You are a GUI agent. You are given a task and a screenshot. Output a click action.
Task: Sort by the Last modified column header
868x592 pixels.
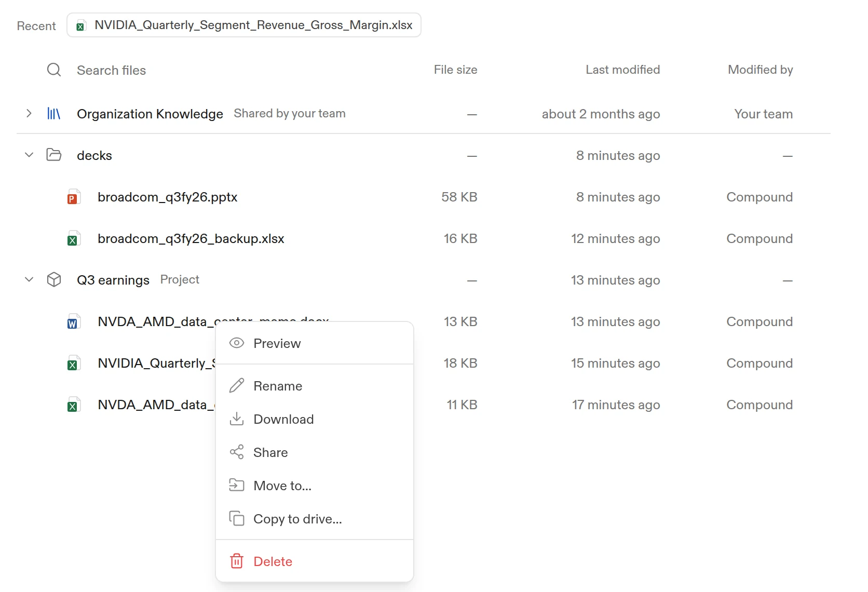pyautogui.click(x=622, y=70)
